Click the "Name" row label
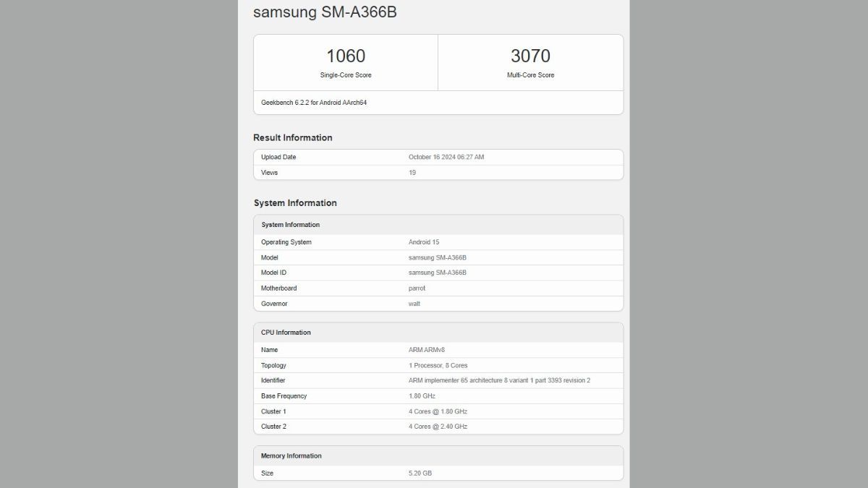 click(269, 350)
